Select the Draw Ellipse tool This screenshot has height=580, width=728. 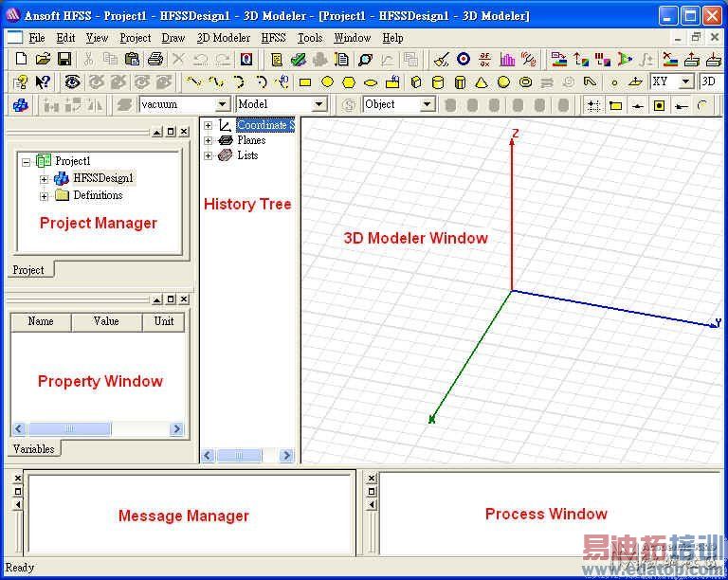(x=371, y=82)
